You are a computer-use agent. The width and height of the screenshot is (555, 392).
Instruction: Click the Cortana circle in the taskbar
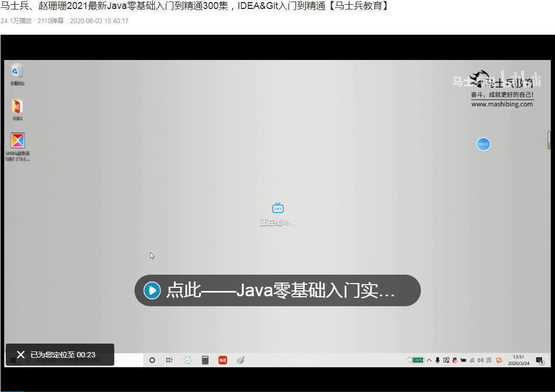(x=152, y=360)
